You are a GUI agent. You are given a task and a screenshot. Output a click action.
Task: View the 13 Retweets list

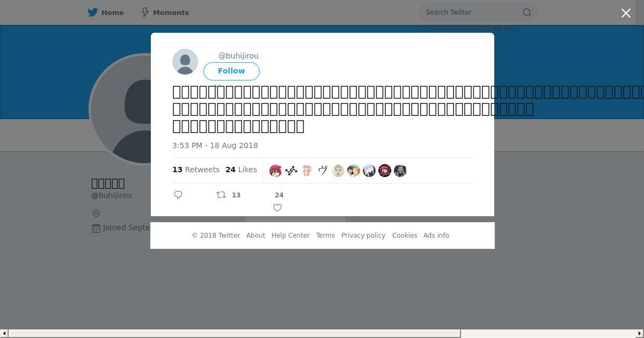click(x=196, y=170)
